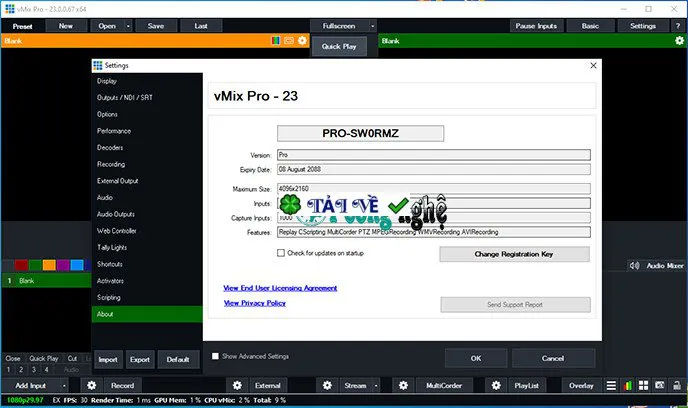The width and height of the screenshot is (688, 408).
Task: Tick Show Advanced Settings checkbox
Action: [215, 356]
